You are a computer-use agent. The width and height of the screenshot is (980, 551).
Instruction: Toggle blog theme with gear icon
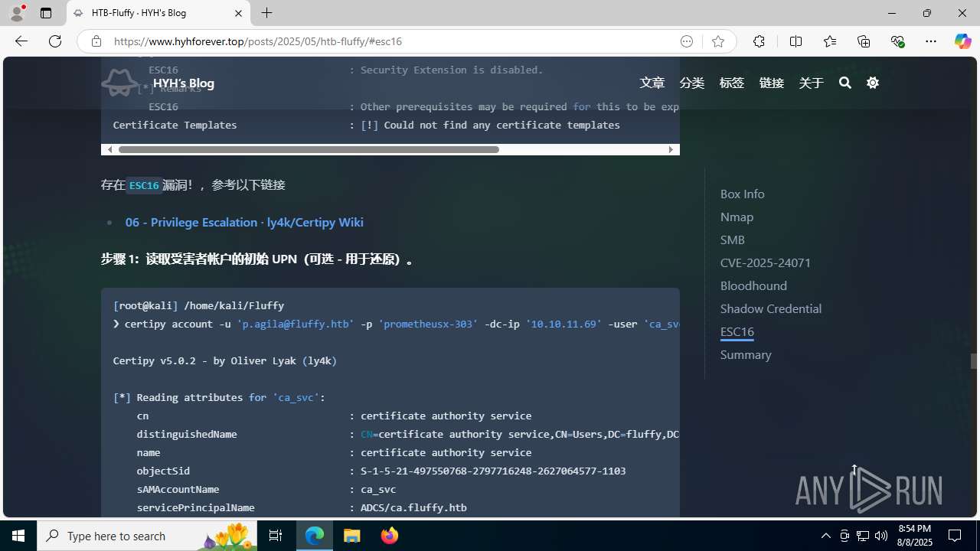coord(873,83)
